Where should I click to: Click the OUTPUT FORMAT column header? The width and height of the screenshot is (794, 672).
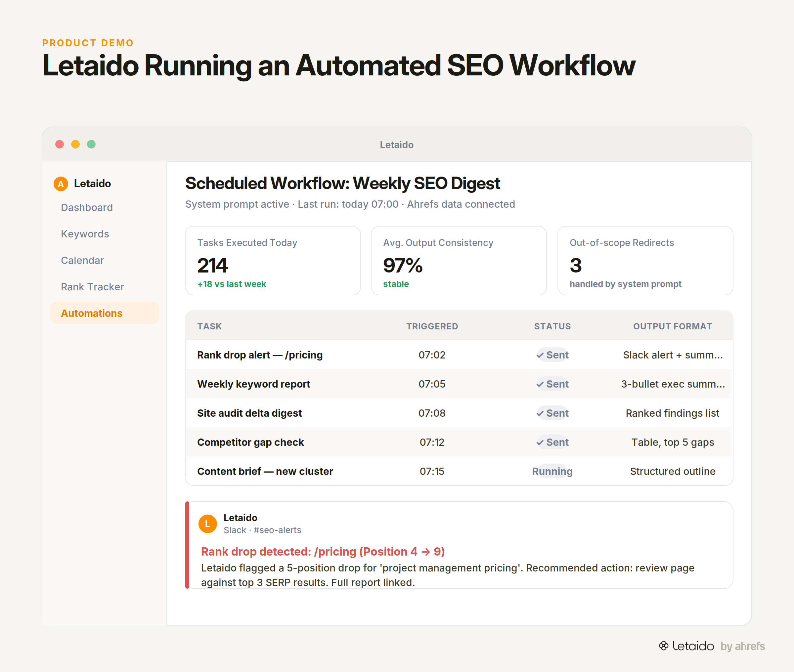point(673,326)
